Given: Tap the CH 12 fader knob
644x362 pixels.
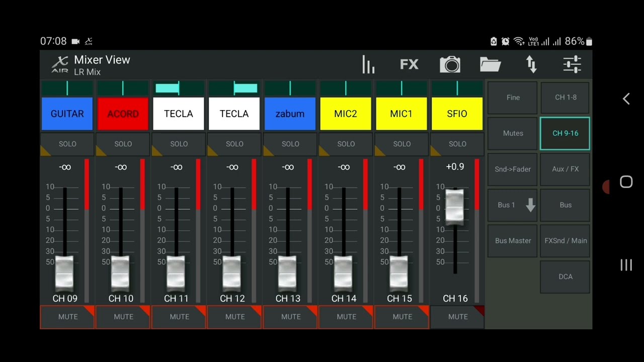Looking at the screenshot, I should point(231,274).
